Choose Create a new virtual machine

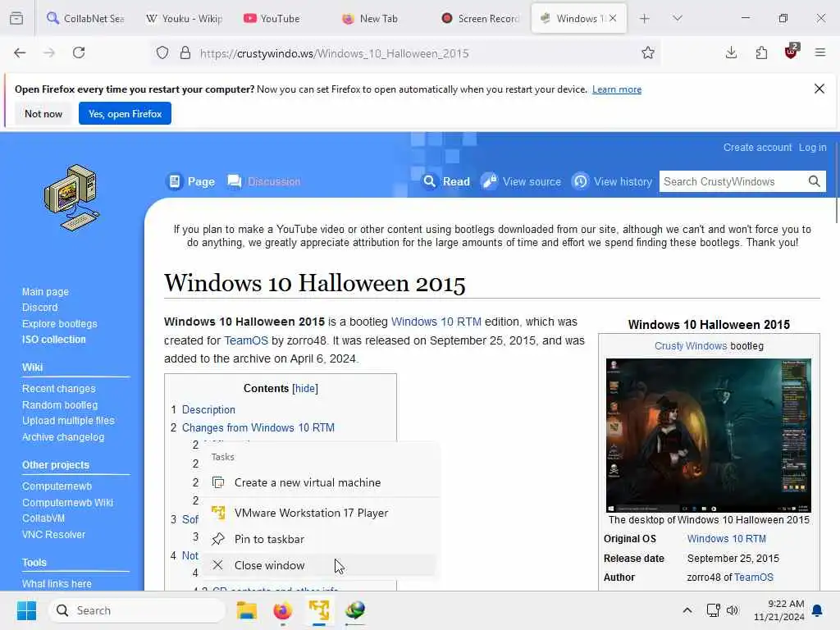321,482
